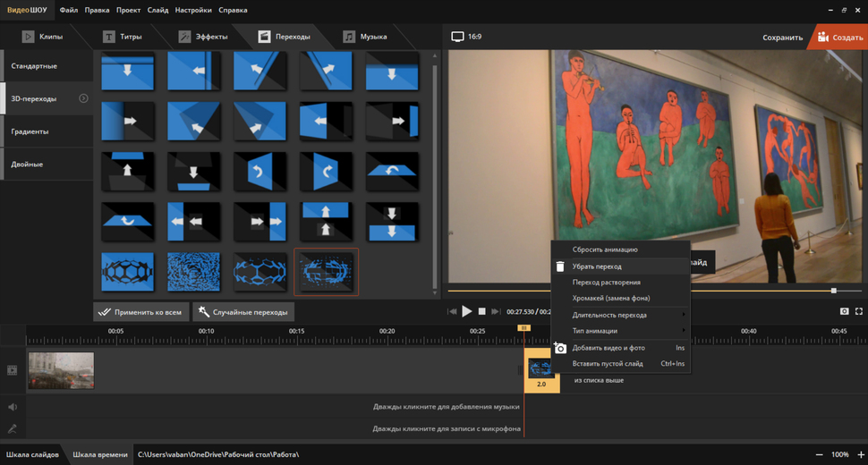Click the Сохранить button
868x465 pixels.
(782, 38)
